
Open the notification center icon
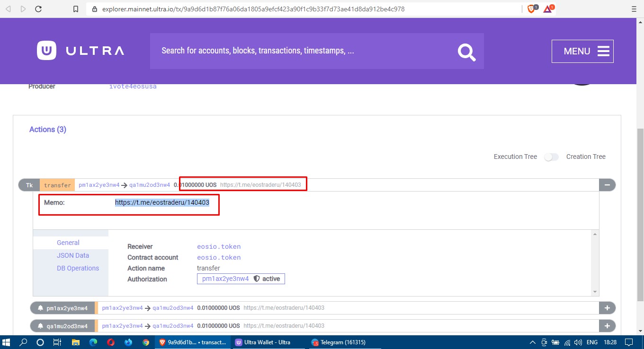pyautogui.click(x=629, y=342)
